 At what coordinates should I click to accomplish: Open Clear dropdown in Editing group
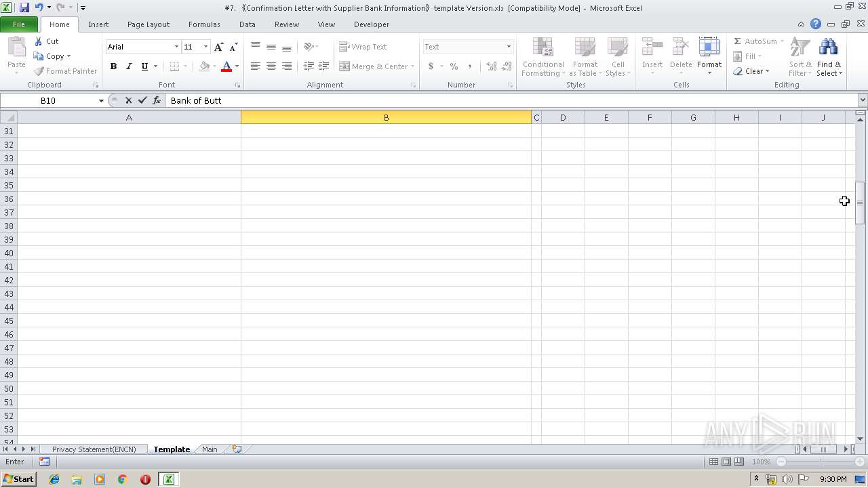tap(751, 71)
